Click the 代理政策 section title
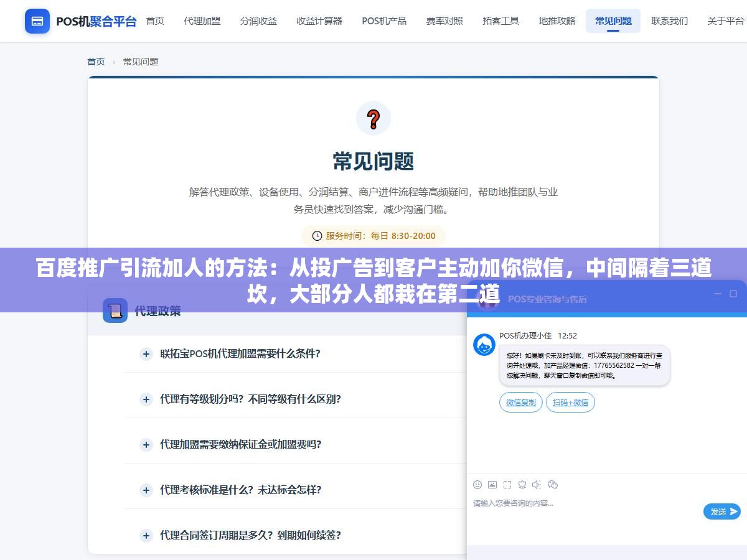The height and width of the screenshot is (560, 747). pyautogui.click(x=158, y=311)
